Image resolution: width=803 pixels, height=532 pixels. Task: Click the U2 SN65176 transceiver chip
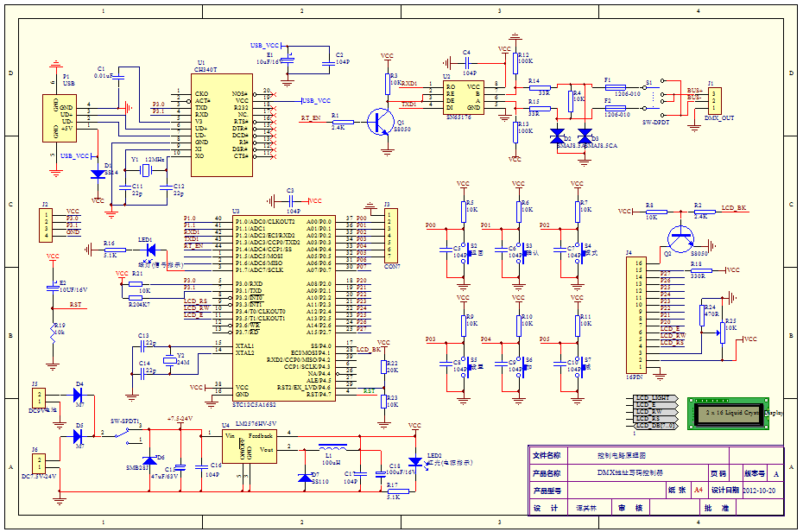463,98
